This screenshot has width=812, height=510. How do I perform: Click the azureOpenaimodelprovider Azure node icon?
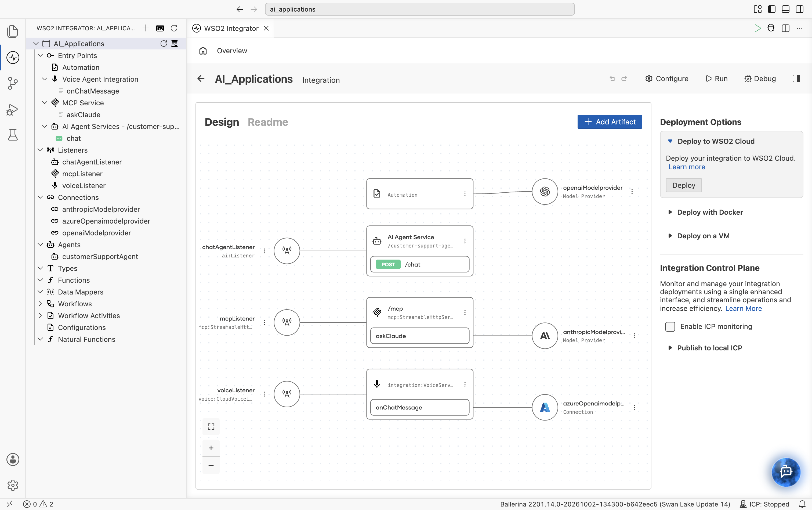[545, 407]
